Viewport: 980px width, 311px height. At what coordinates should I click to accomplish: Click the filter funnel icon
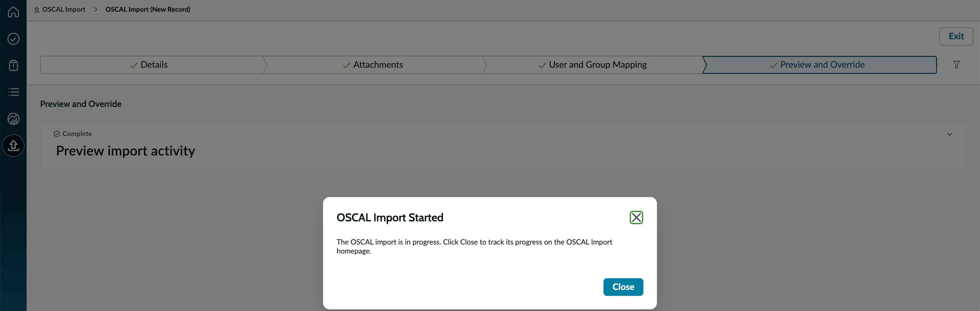[x=956, y=65]
